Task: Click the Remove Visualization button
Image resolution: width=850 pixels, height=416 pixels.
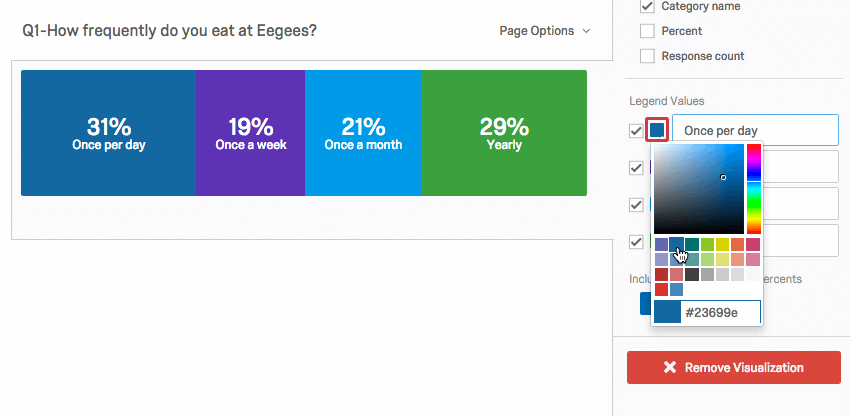Action: [733, 368]
